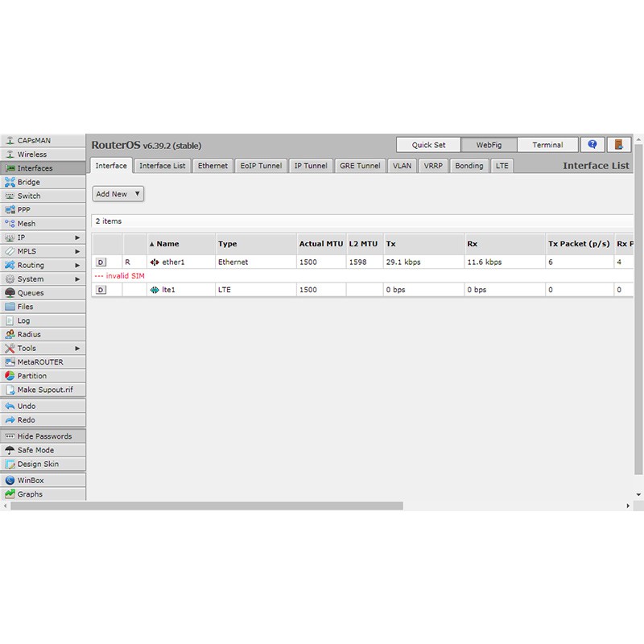The width and height of the screenshot is (644, 644).
Task: Open the Graphs page
Action: point(30,494)
